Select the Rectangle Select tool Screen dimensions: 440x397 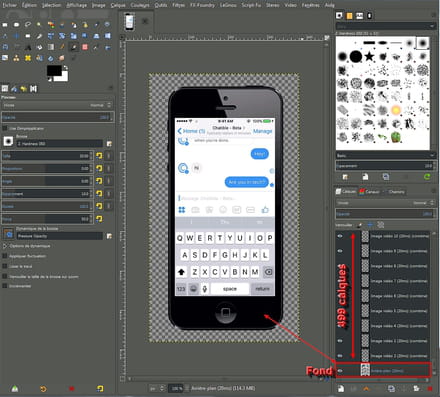coord(5,25)
